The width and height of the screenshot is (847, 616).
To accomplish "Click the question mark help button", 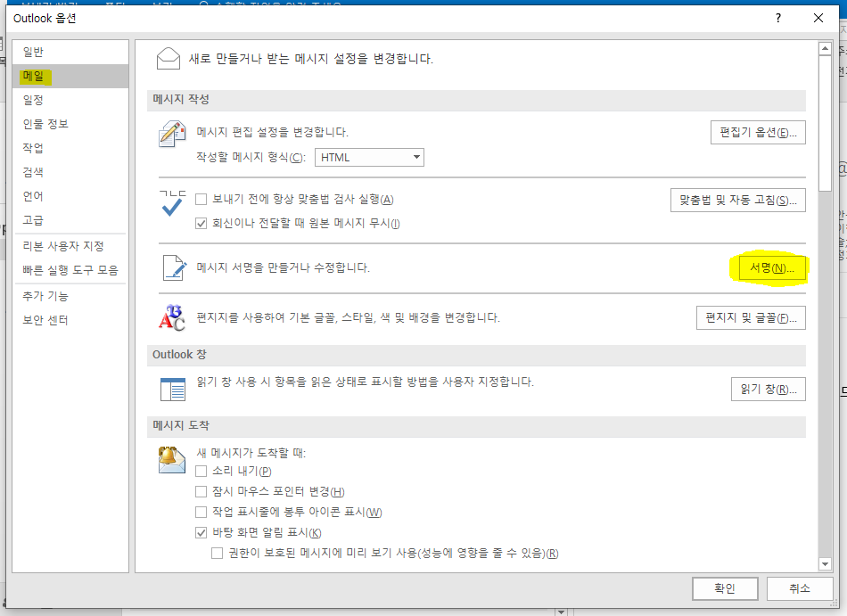I will pos(777,18).
